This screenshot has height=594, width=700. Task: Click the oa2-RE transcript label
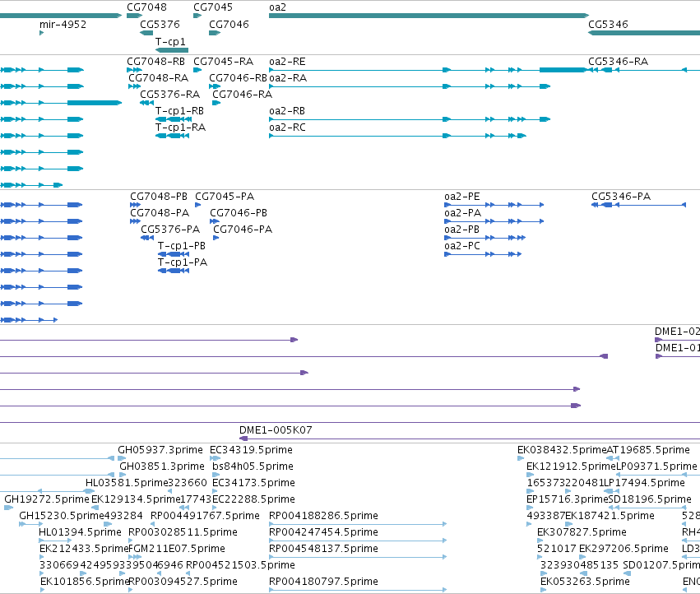288,62
